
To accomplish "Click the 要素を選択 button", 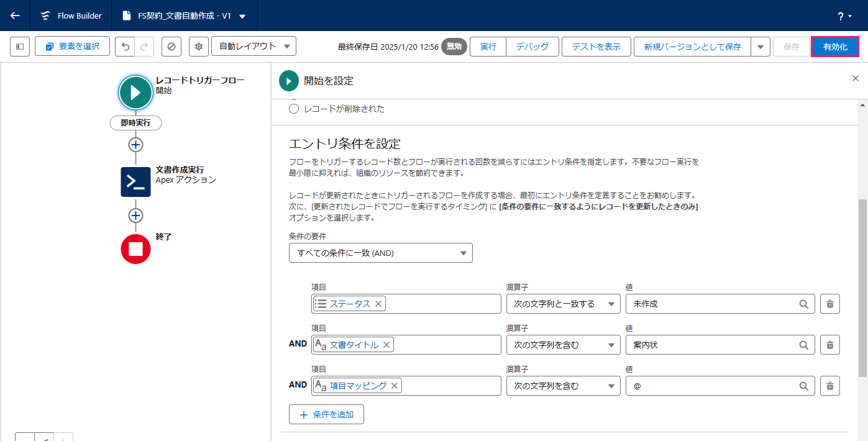I will click(x=72, y=46).
